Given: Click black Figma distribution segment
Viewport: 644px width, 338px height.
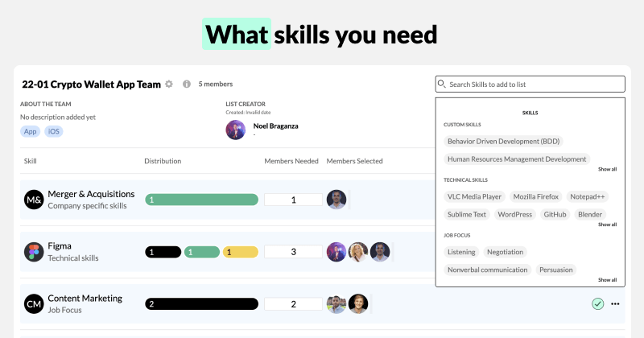Looking at the screenshot, I should pyautogui.click(x=163, y=252).
